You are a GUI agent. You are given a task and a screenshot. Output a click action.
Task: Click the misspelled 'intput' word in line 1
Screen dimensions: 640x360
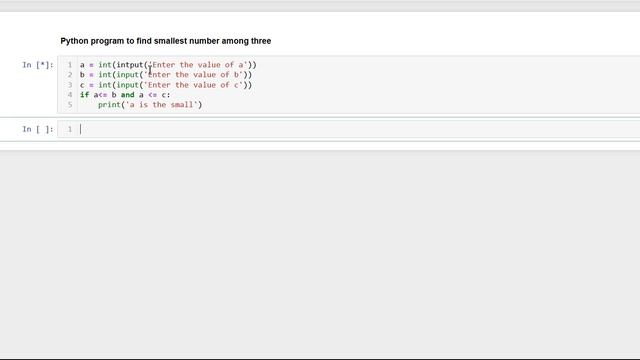(x=130, y=65)
